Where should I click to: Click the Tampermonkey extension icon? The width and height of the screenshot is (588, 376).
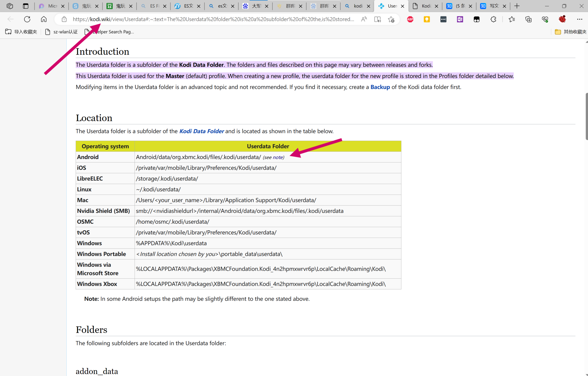(476, 19)
